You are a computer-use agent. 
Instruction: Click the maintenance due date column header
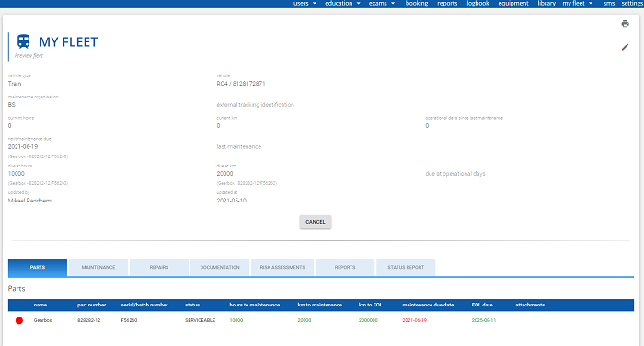428,305
